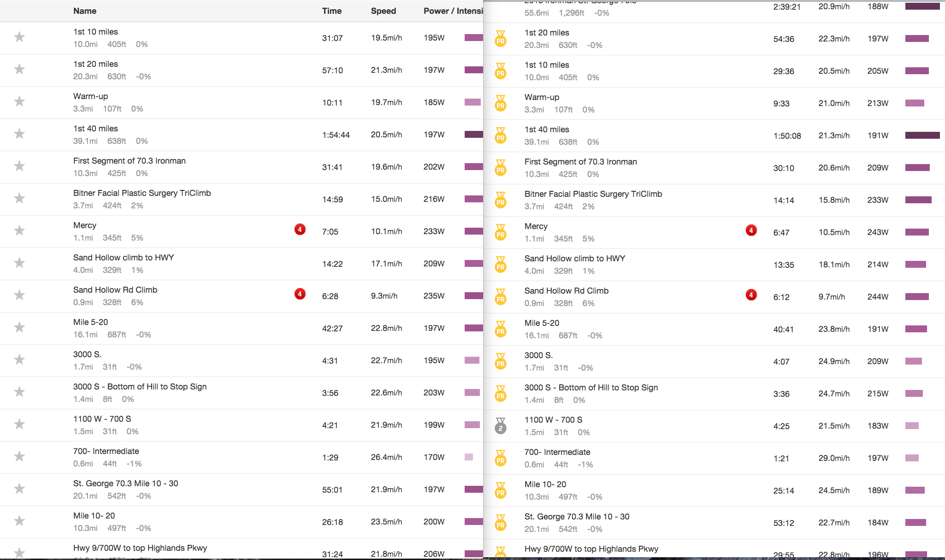Viewport: 945px width, 560px height.
Task: Toggle star for Mercy segment on left
Action: click(19, 230)
